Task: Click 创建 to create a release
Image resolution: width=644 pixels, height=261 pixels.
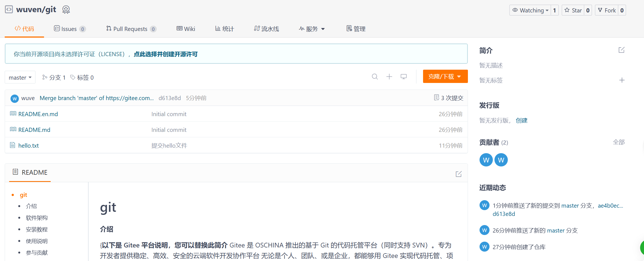Action: tap(522, 120)
